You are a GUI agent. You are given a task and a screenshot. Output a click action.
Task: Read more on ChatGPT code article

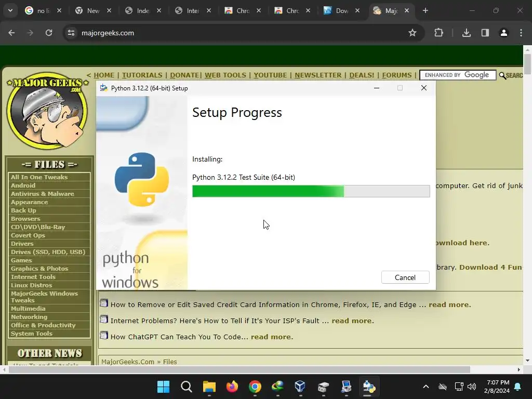pyautogui.click(x=272, y=337)
